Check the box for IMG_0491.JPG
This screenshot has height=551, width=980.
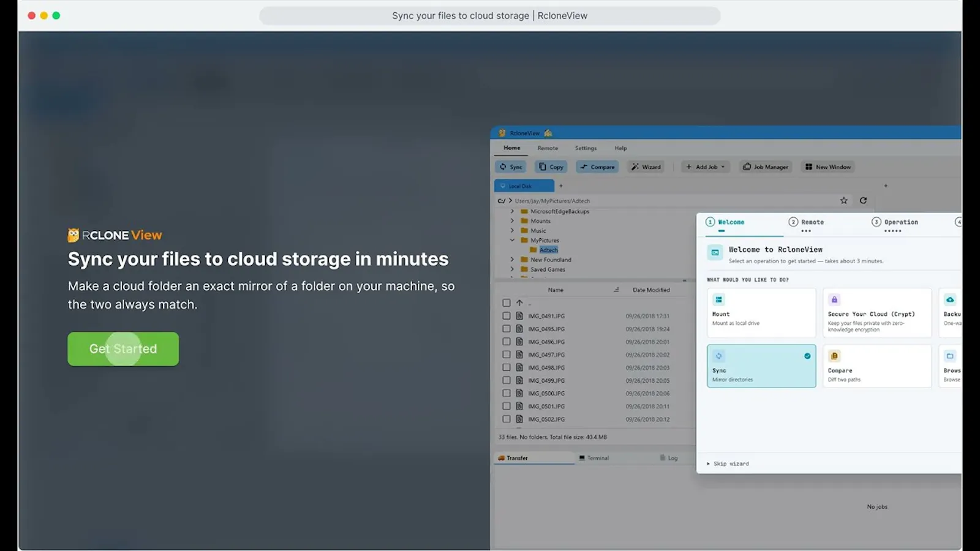tap(507, 316)
